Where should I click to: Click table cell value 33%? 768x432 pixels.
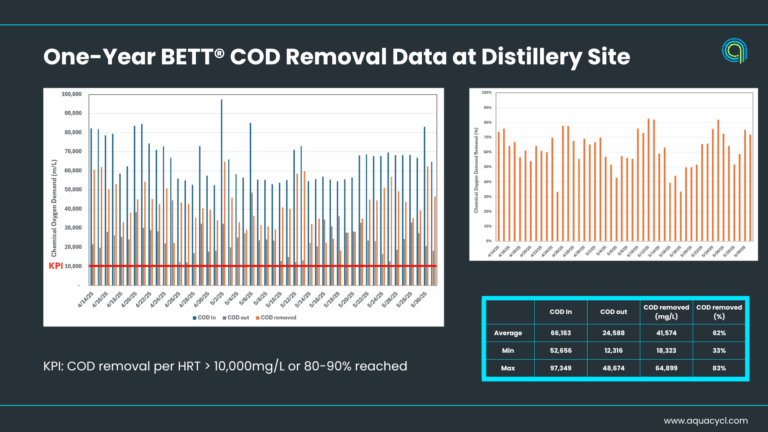[x=719, y=351]
